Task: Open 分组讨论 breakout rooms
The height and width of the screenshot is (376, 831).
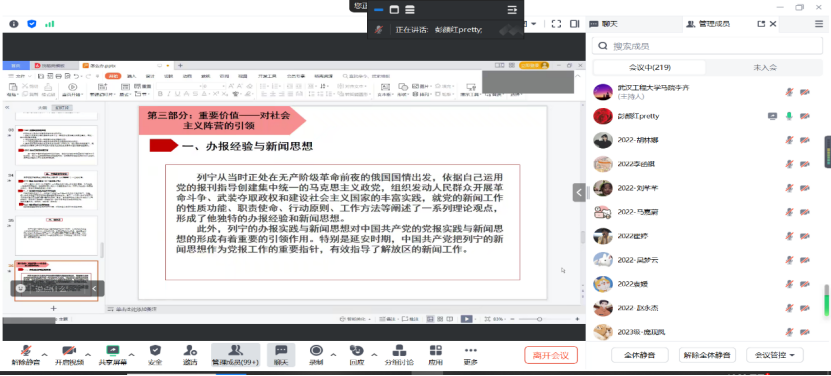Action: pyautogui.click(x=399, y=351)
